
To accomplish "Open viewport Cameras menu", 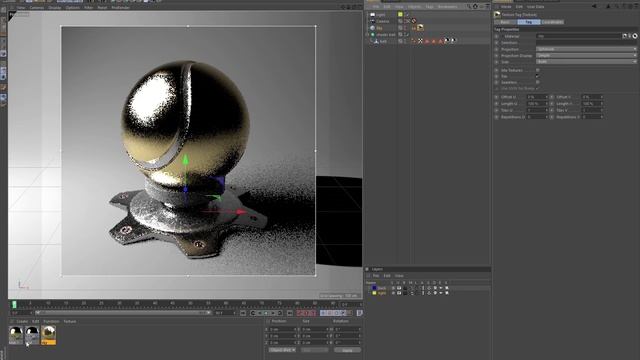I will (x=36, y=7).
